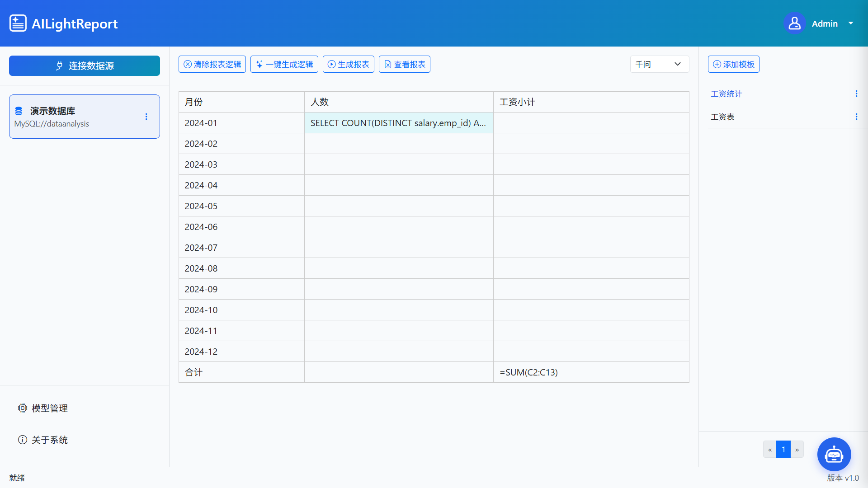The image size is (868, 488).
Task: Open the 添加模板 plus icon to add a template
Action: pyautogui.click(x=717, y=64)
